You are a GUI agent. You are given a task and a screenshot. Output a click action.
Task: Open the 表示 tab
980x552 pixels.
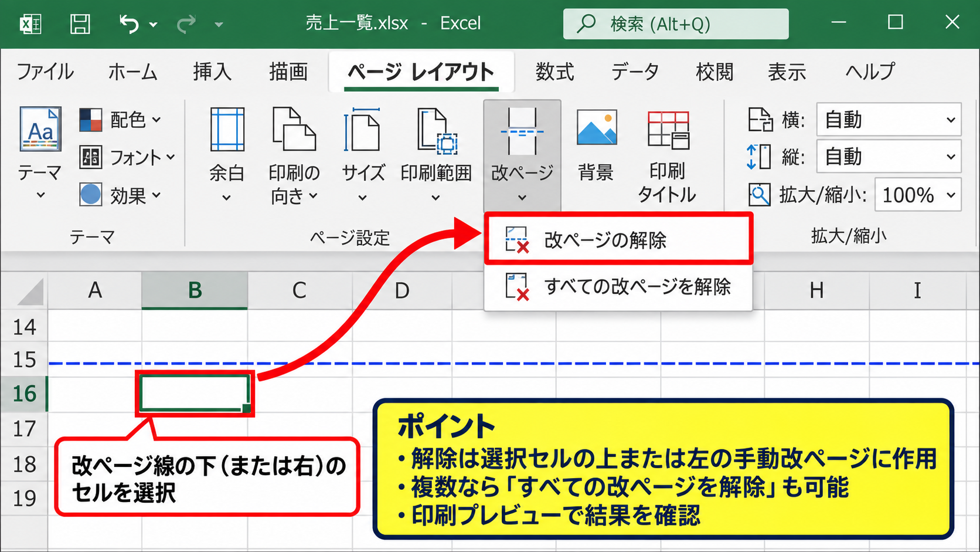pos(787,72)
